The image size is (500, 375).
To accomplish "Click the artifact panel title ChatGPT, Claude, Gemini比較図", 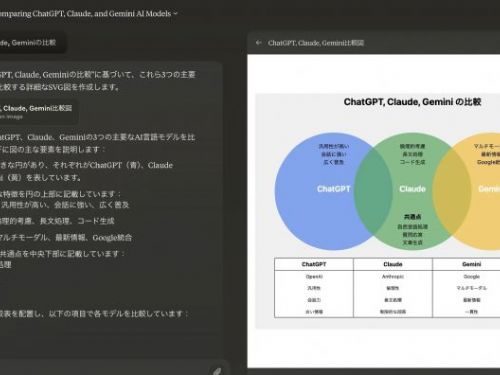I will pyautogui.click(x=316, y=43).
